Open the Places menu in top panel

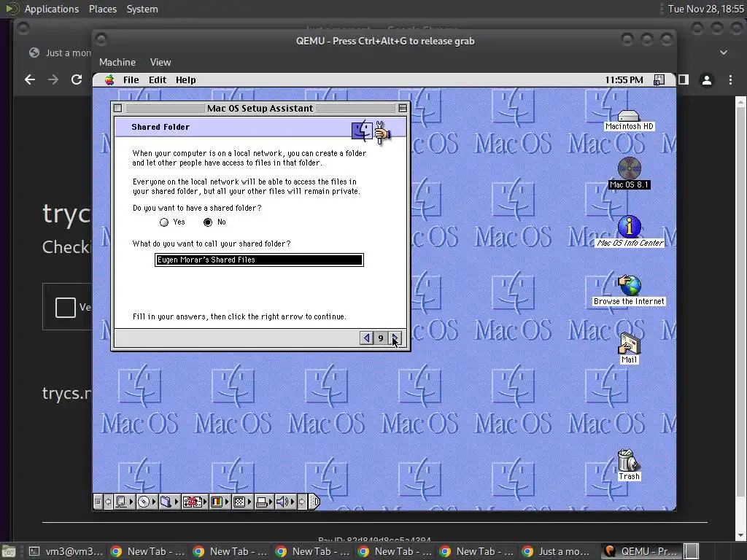coord(103,9)
